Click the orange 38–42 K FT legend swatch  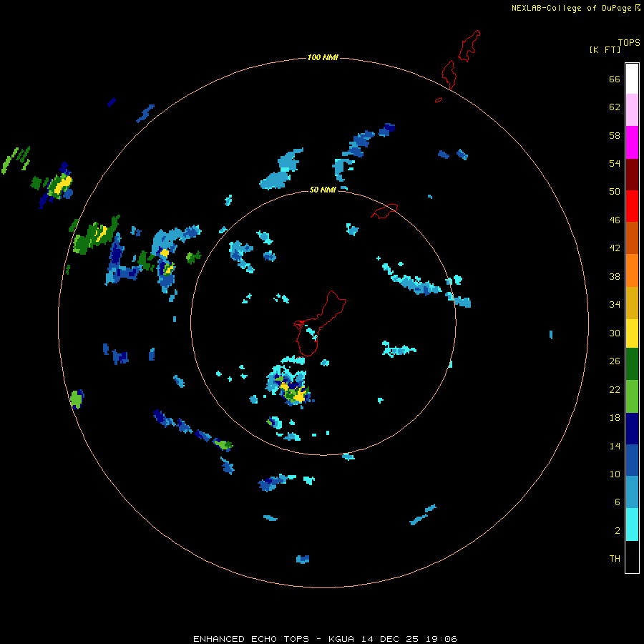(632, 270)
